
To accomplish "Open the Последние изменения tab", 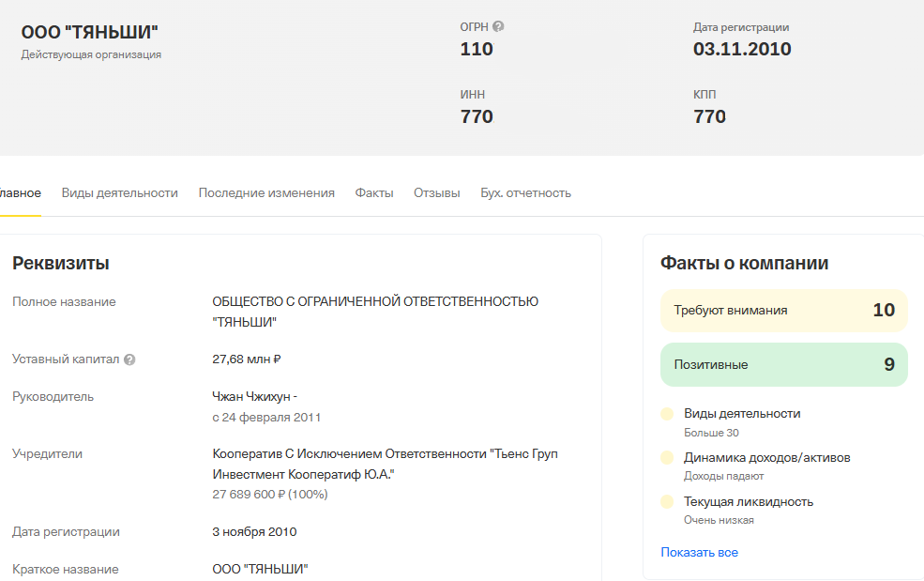I will (x=266, y=193).
